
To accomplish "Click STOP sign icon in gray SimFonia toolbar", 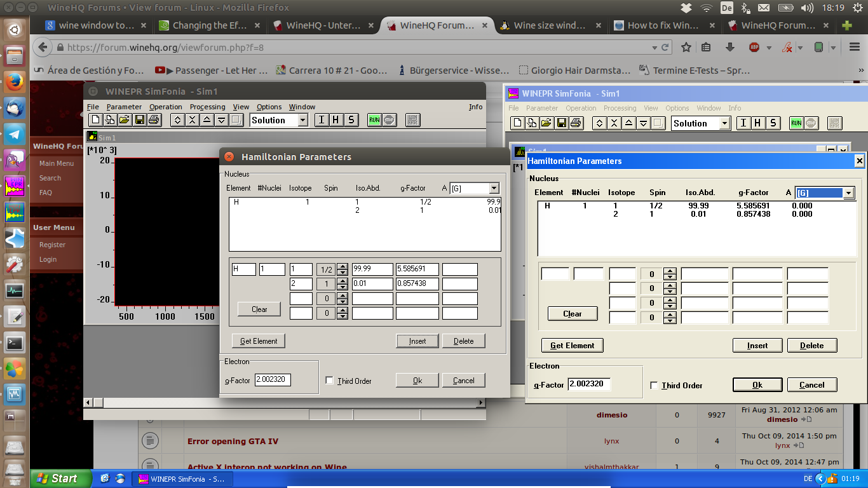I will click(x=389, y=120).
